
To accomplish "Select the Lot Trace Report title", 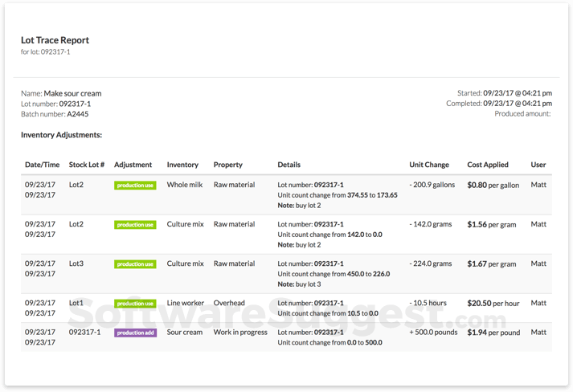I will (x=55, y=40).
